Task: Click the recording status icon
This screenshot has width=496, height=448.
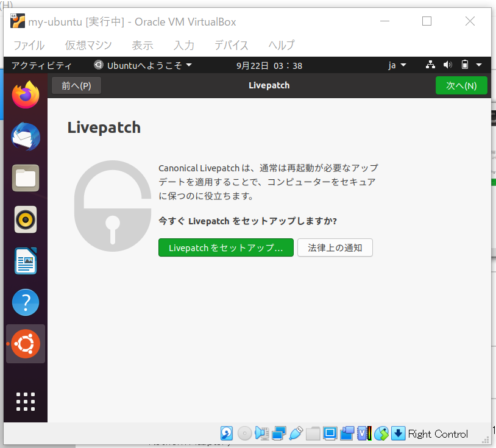Action: (347, 433)
